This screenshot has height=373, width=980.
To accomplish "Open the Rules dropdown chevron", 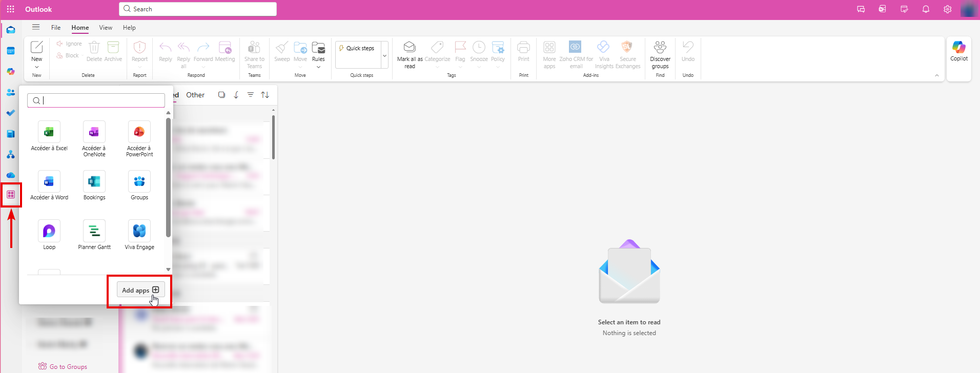I will pyautogui.click(x=318, y=67).
